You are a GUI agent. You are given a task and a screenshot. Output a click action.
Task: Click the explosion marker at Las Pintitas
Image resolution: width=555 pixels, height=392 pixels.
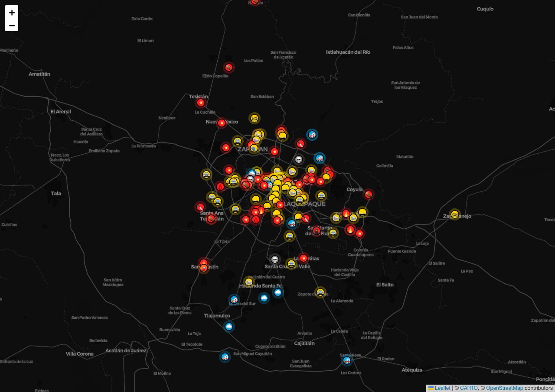(x=304, y=258)
